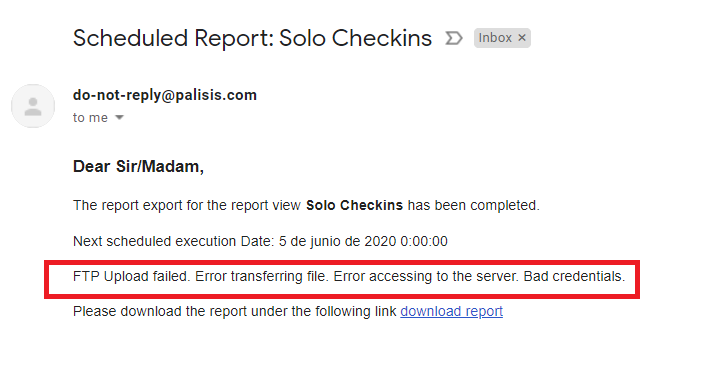The height and width of the screenshot is (366, 721).
Task: Click the 'Next scheduled execution Date' label
Action: coord(174,241)
